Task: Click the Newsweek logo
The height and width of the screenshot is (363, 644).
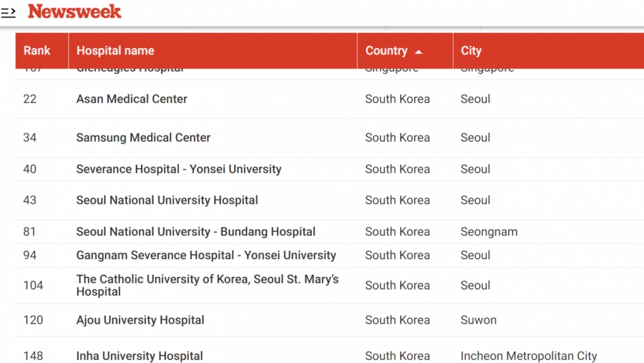Action: 74,11
